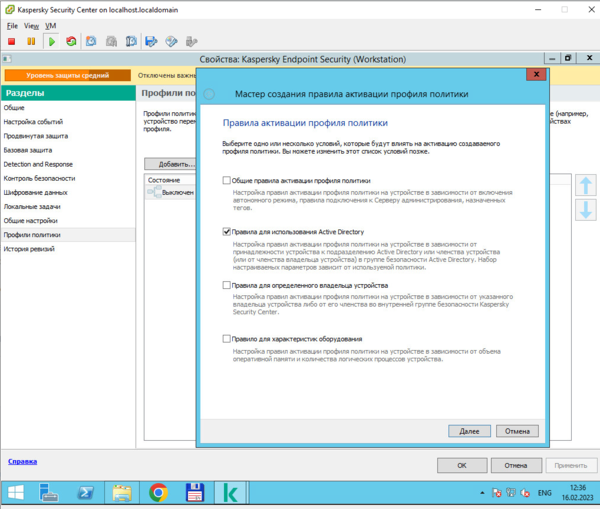This screenshot has height=509, width=600.
Task: Show hidden system tray icons
Action: [484, 493]
